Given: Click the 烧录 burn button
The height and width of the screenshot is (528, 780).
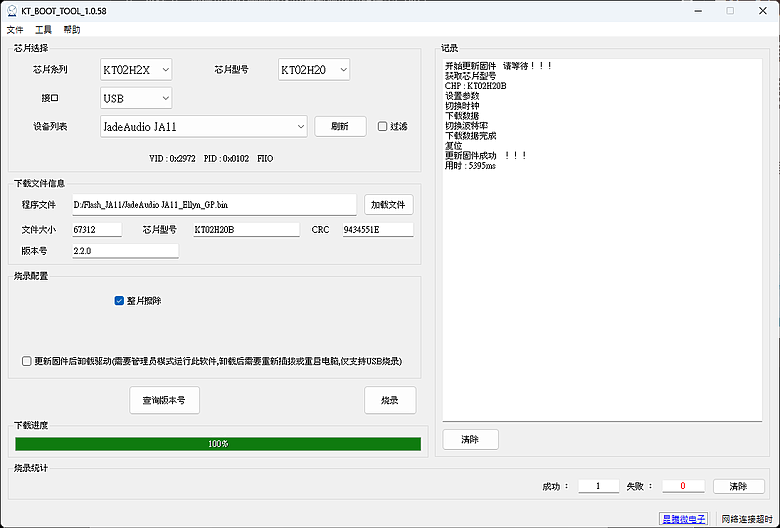Looking at the screenshot, I should tap(390, 400).
